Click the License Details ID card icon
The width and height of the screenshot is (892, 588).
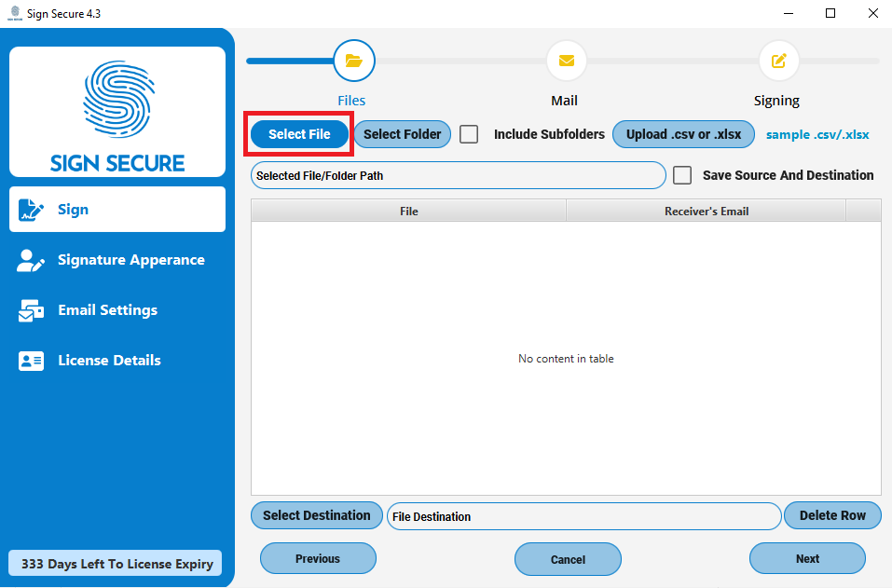31,361
